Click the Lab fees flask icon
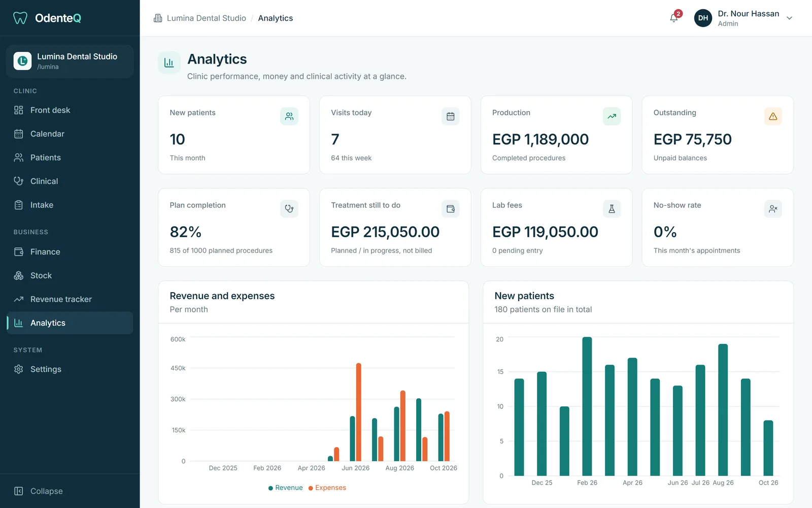Image resolution: width=812 pixels, height=508 pixels. point(612,209)
